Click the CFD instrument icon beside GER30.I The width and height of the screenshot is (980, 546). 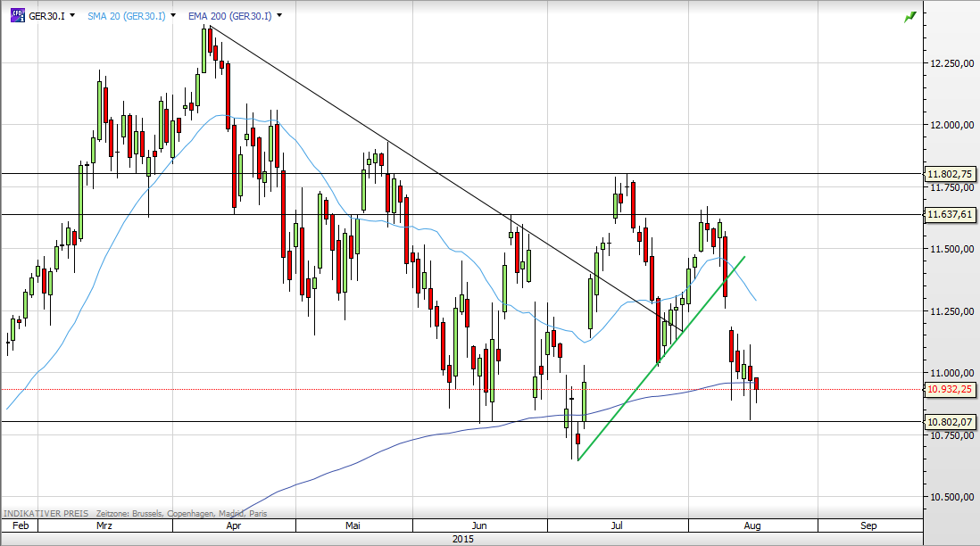(x=17, y=15)
